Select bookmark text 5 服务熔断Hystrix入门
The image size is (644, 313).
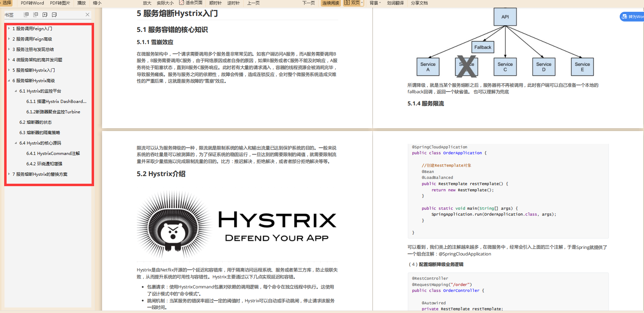pyautogui.click(x=34, y=70)
